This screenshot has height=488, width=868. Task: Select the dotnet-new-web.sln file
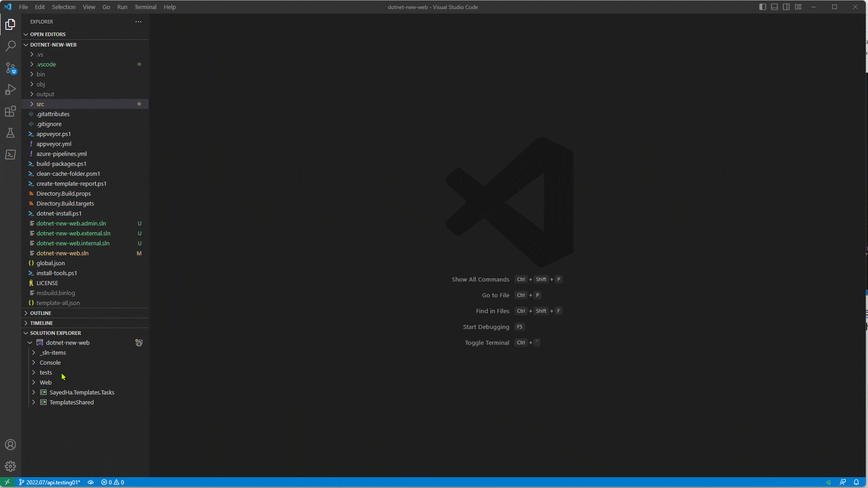coord(62,253)
